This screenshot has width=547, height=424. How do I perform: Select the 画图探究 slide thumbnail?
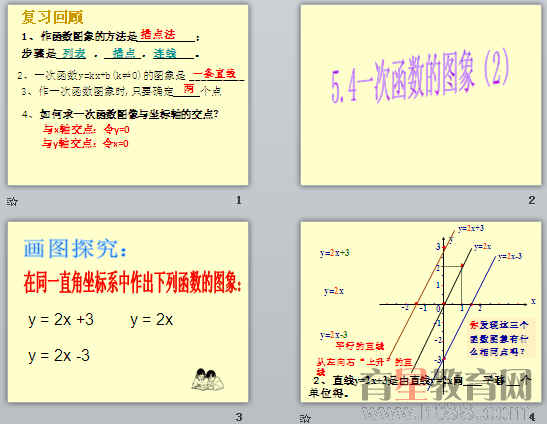pos(128,312)
